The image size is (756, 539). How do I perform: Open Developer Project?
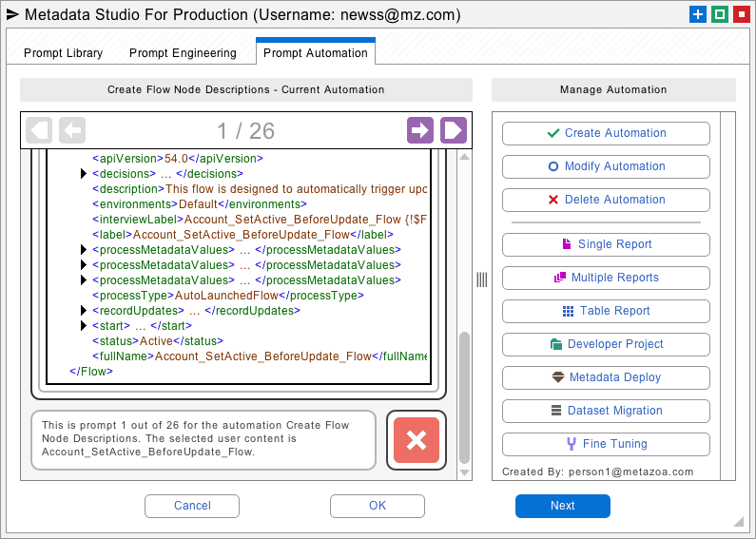[x=606, y=344]
